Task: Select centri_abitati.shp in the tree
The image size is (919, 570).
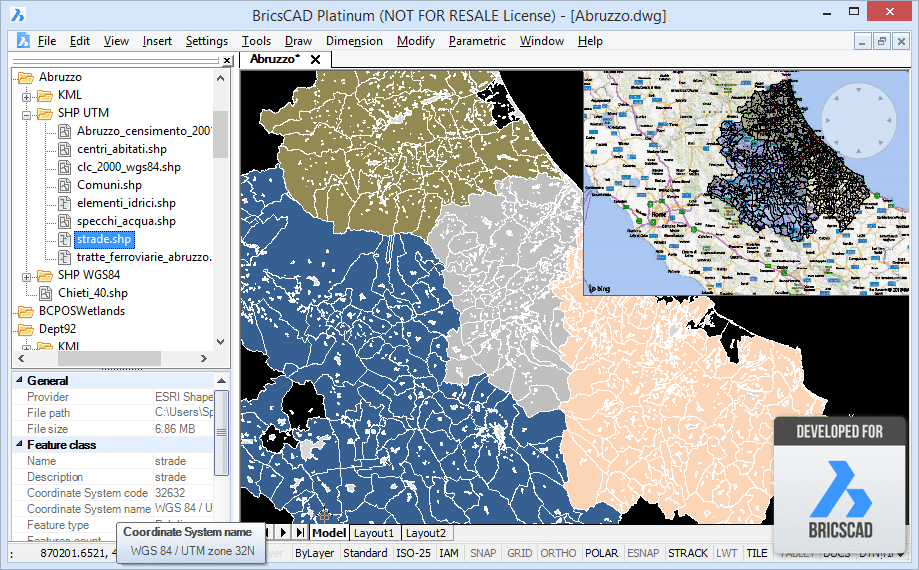Action: pyautogui.click(x=122, y=149)
